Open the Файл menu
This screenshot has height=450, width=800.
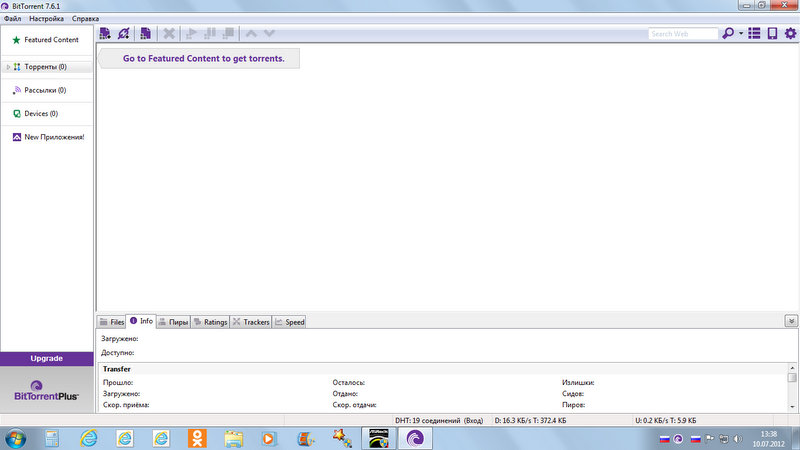[x=13, y=19]
